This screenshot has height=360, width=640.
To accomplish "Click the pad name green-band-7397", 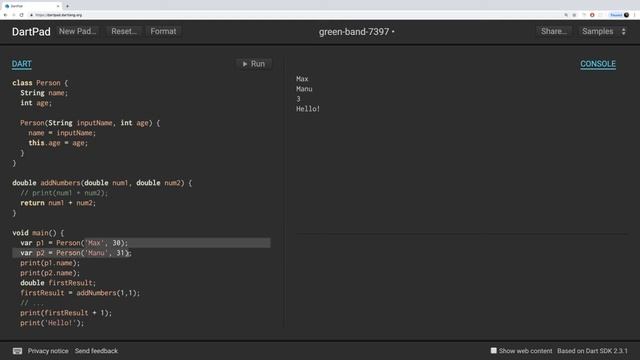I will [354, 32].
